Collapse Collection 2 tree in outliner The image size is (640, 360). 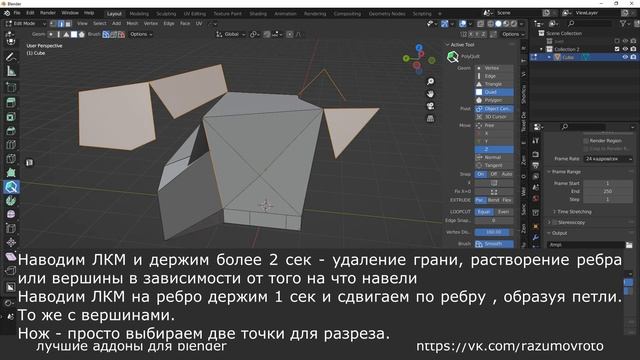[542, 49]
